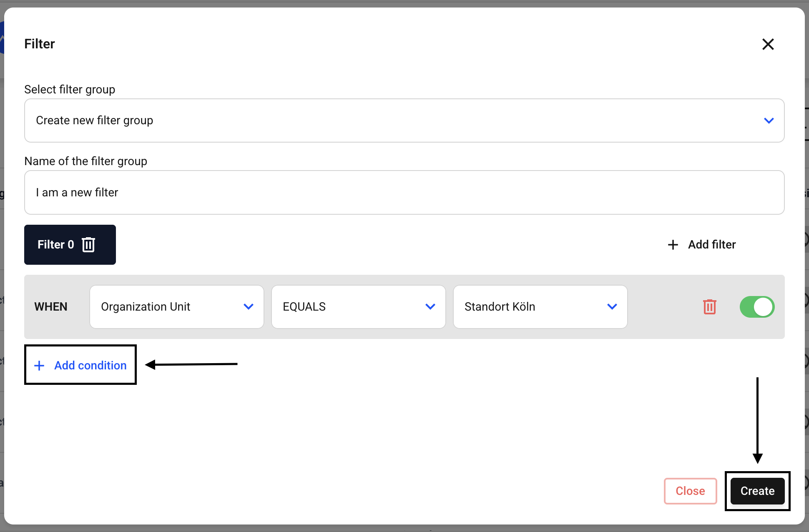Expand the Select filter group dropdown
Viewport: 809px width, 532px height.
pyautogui.click(x=404, y=120)
